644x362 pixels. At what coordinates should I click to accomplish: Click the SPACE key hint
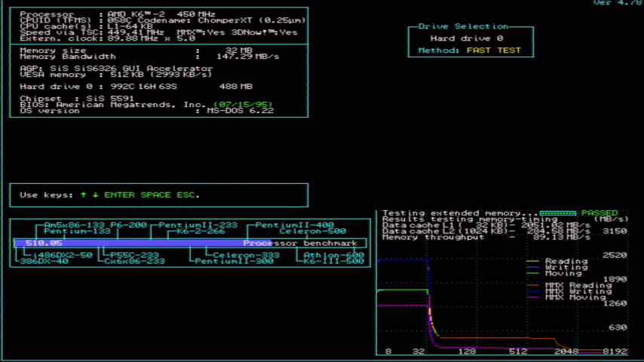(155, 195)
